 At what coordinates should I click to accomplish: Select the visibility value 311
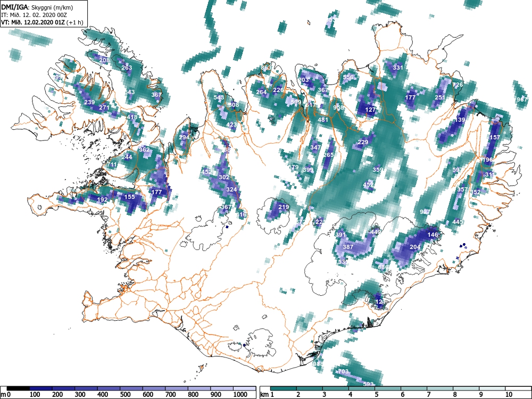[x=490, y=174]
